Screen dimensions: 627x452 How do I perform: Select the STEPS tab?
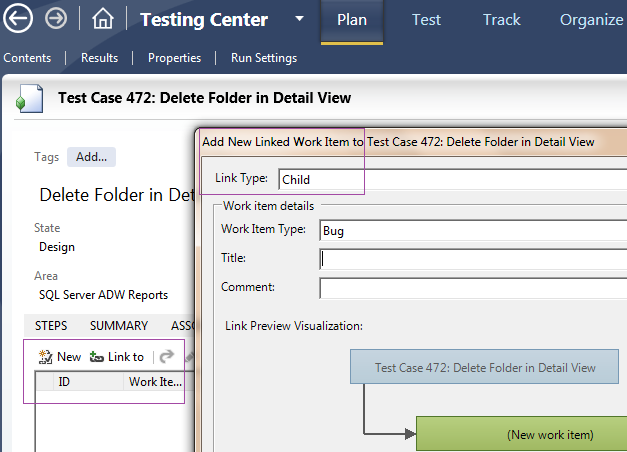pyautogui.click(x=51, y=326)
